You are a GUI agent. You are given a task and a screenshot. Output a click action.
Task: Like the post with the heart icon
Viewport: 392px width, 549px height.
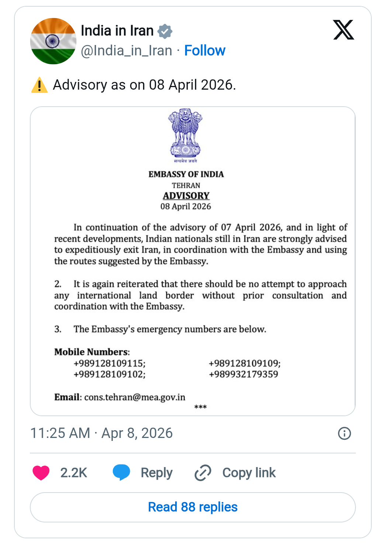[x=41, y=473]
